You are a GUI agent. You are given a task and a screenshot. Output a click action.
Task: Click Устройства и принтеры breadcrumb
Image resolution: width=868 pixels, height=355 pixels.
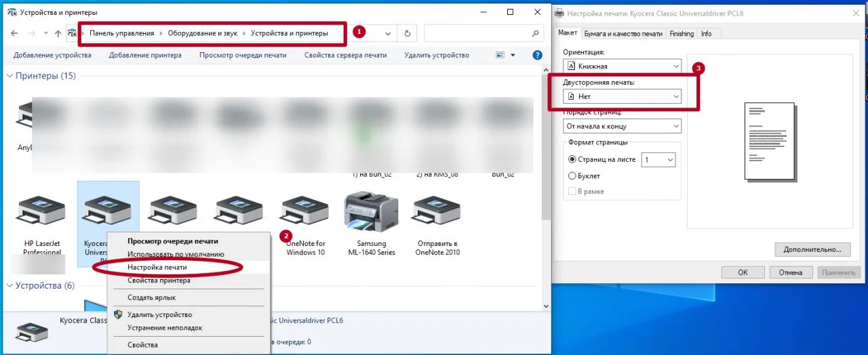290,33
